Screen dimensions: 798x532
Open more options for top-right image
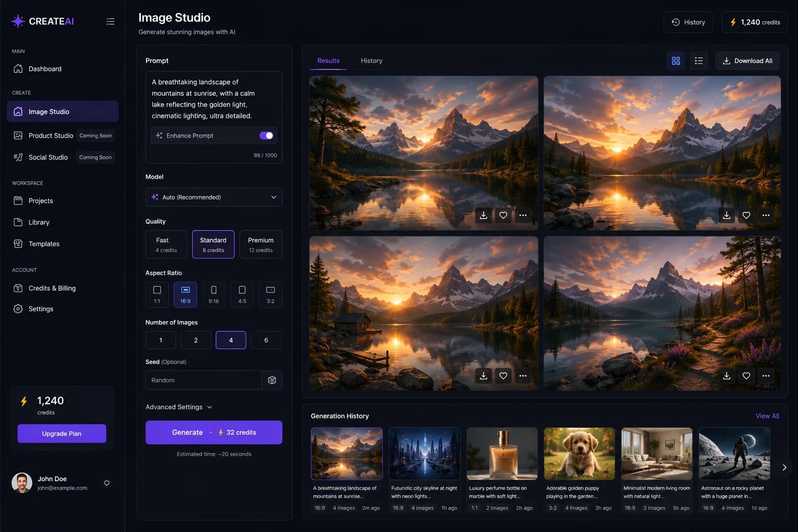[766, 215]
